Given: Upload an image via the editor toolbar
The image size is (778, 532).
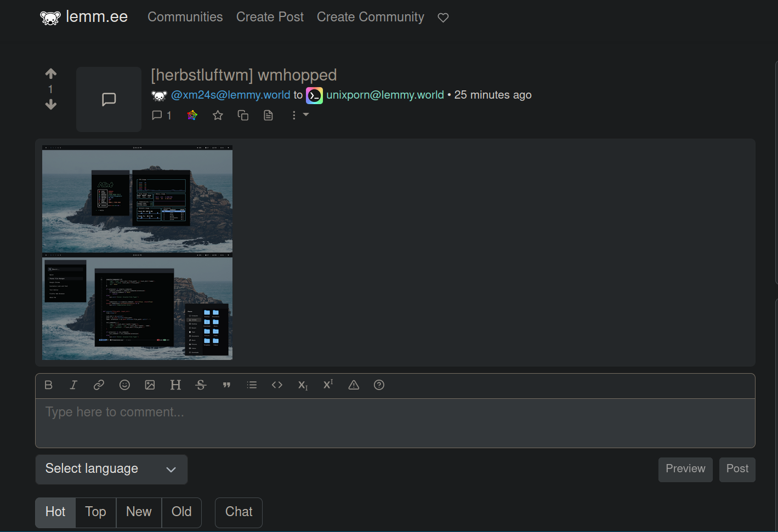Looking at the screenshot, I should click(150, 385).
